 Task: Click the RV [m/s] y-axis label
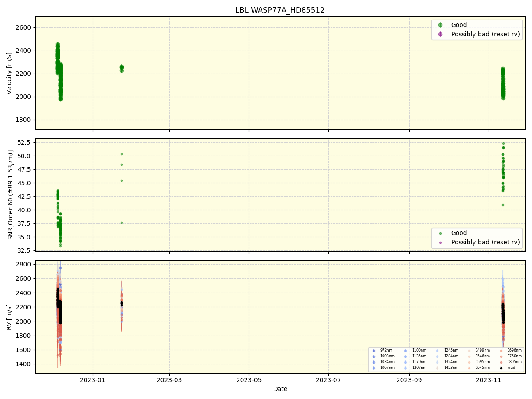tap(9, 317)
